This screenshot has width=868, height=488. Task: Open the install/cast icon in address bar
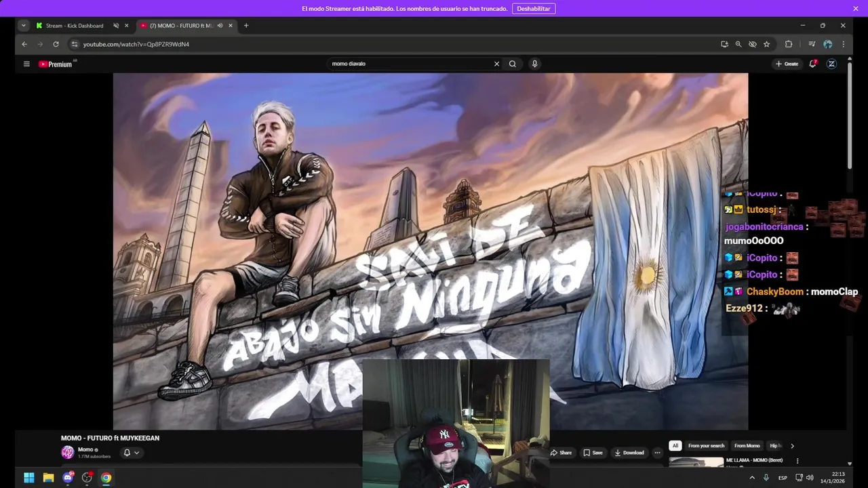pos(724,44)
